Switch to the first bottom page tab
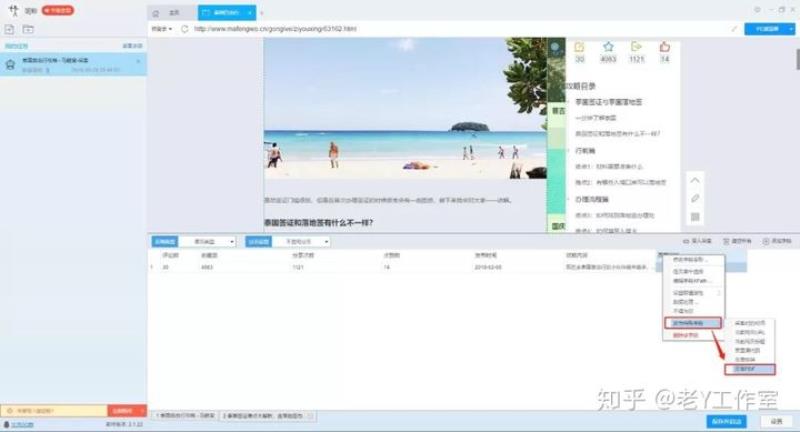The height and width of the screenshot is (432, 800). [185, 416]
